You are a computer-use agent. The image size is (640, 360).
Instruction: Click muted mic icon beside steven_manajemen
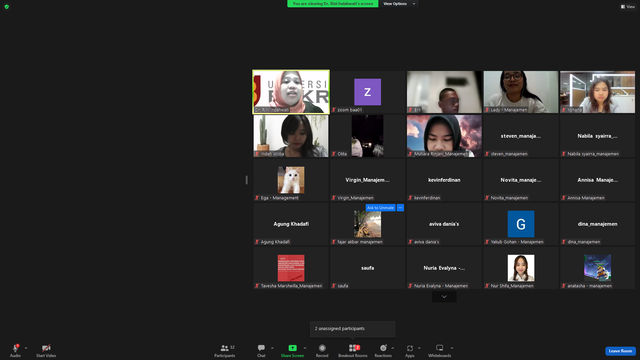point(487,154)
